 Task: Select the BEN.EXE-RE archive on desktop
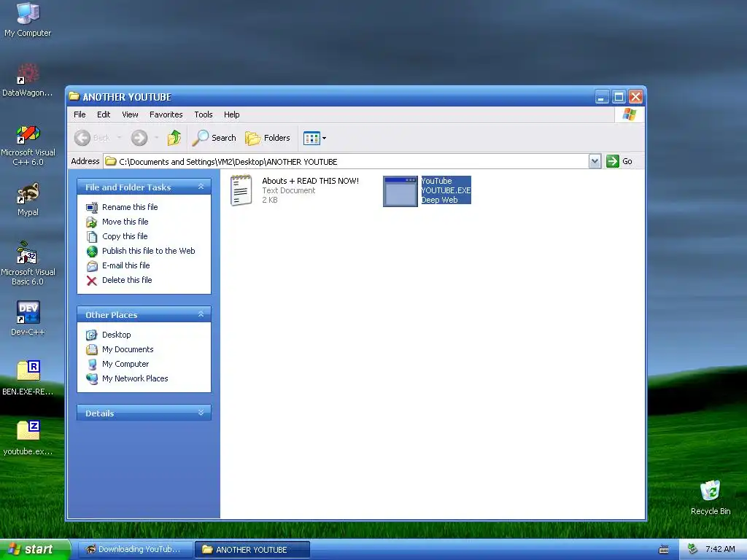28,378
